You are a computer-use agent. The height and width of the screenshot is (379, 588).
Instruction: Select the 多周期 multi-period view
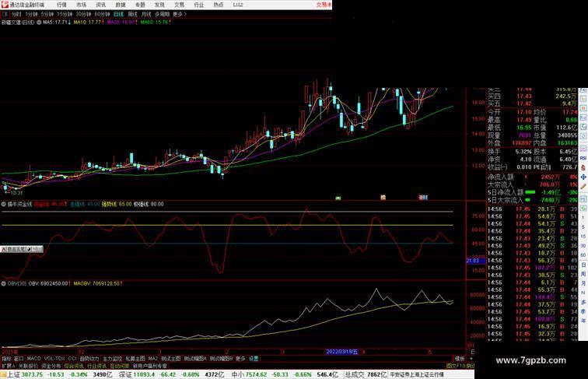162,14
